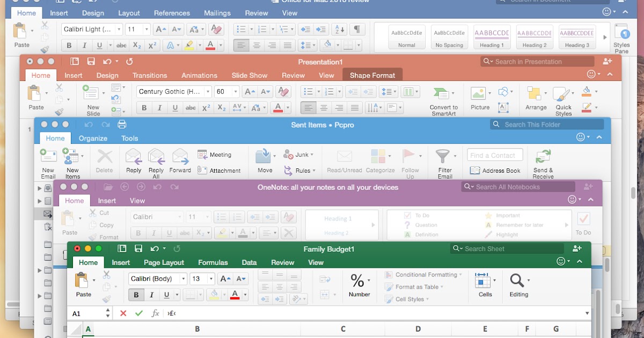Open Address Book in Outlook
This screenshot has height=338, width=644.
coord(495,171)
